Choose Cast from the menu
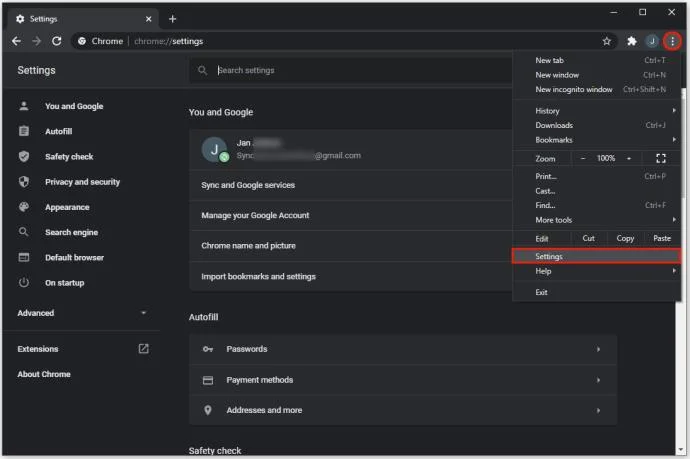The image size is (690, 459). pyautogui.click(x=596, y=191)
